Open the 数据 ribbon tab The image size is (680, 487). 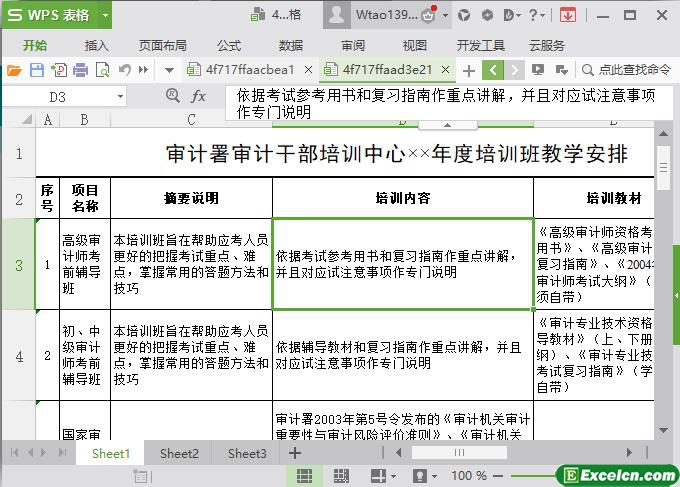tap(291, 46)
